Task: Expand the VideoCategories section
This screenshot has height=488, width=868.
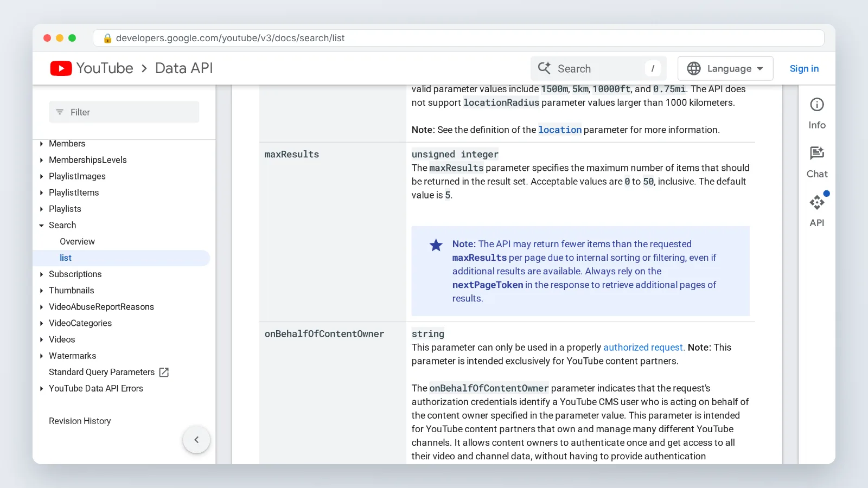Action: tap(41, 323)
